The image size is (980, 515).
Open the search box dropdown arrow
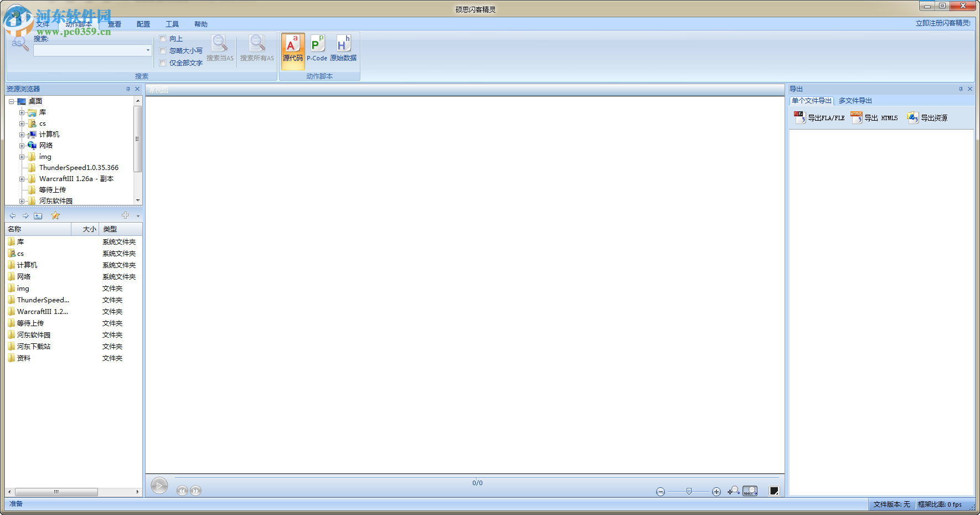pyautogui.click(x=148, y=50)
